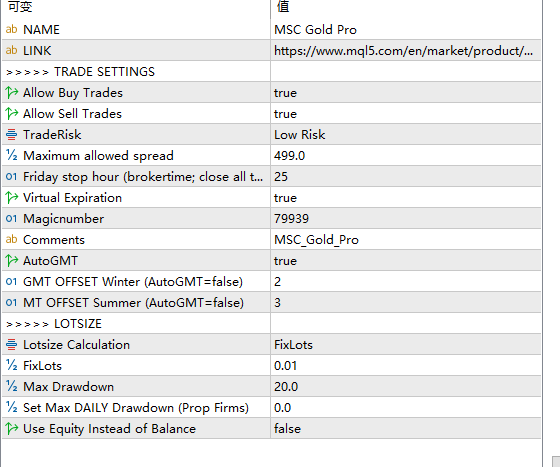Select the TRADE SETTINGS section header row

(x=271, y=71)
